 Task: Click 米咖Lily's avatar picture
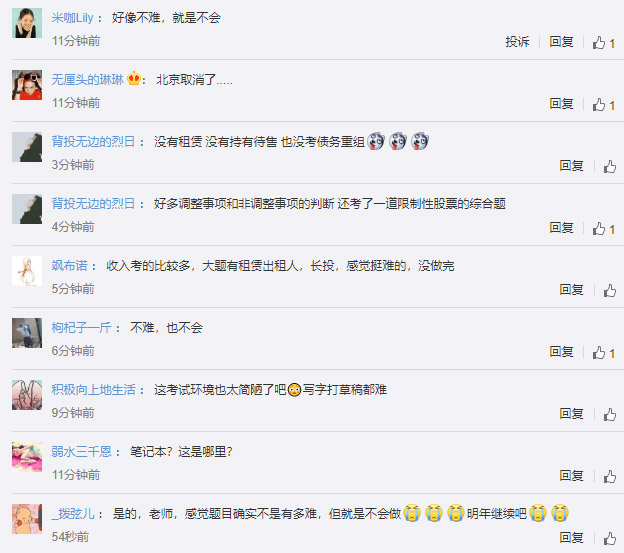(27, 23)
